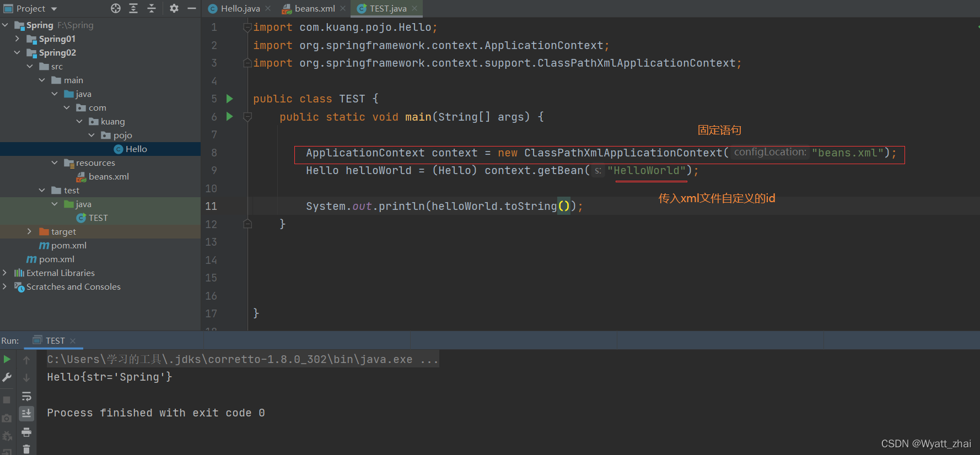The height and width of the screenshot is (455, 980).
Task: Close the Hello.java tab
Action: point(268,8)
